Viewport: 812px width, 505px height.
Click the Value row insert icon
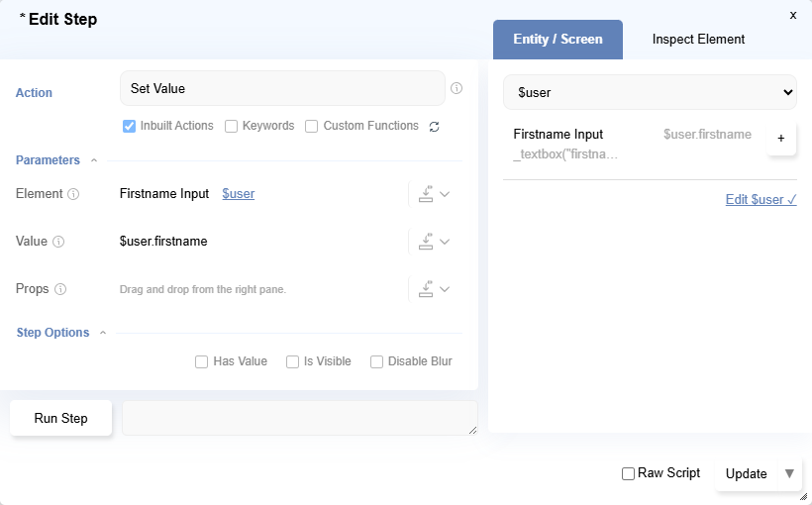point(426,242)
